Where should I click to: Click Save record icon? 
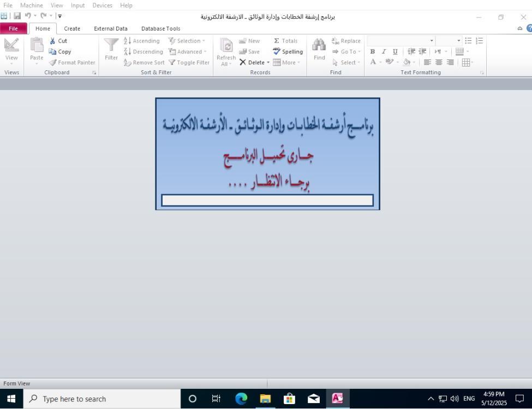pos(243,52)
